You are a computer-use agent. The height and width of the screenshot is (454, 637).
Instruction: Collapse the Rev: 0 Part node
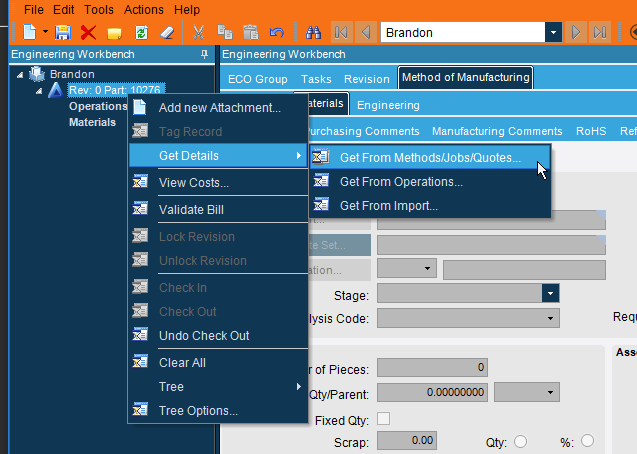pyautogui.click(x=39, y=91)
